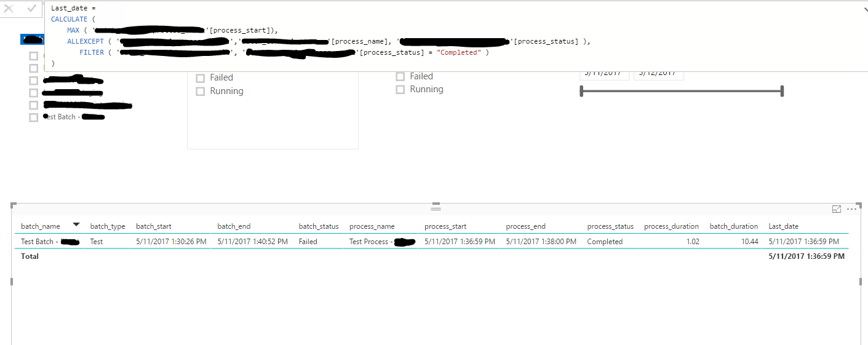
Task: Select the '5/11/2017 1:38:00 PM' cell
Action: [x=541, y=242]
